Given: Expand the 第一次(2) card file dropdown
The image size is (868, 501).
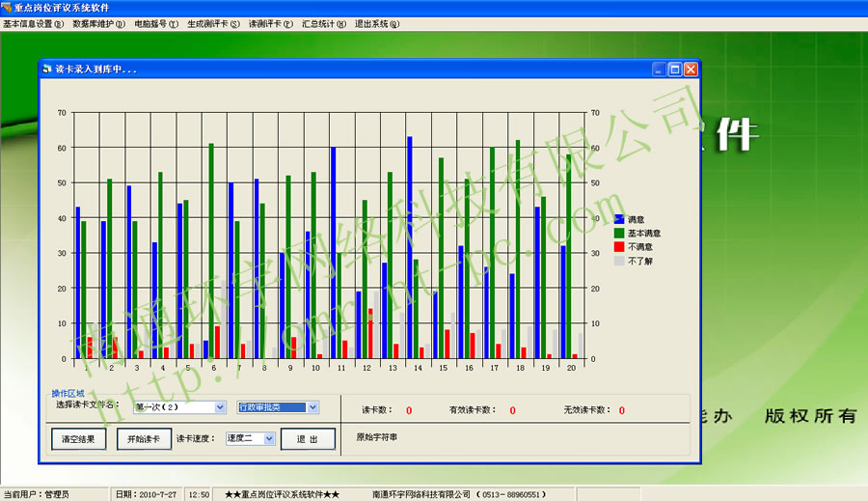Looking at the screenshot, I should click(220, 407).
